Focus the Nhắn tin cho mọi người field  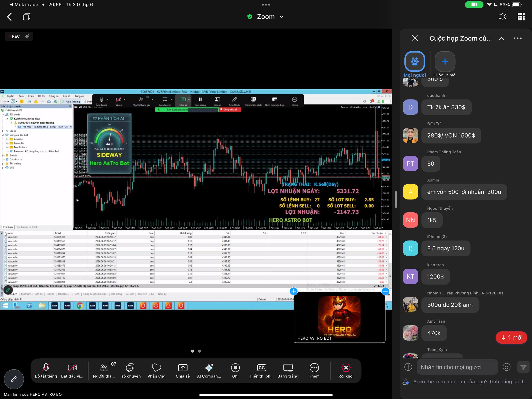(457, 367)
